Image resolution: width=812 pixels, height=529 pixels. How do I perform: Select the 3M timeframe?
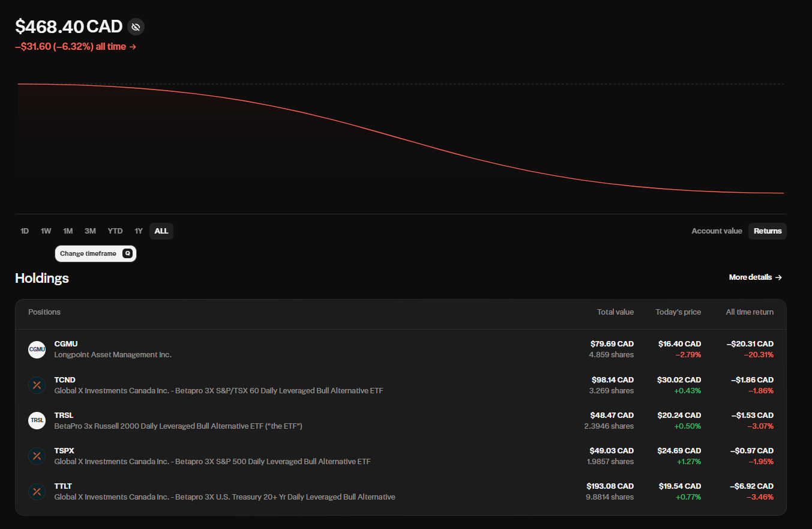[90, 231]
